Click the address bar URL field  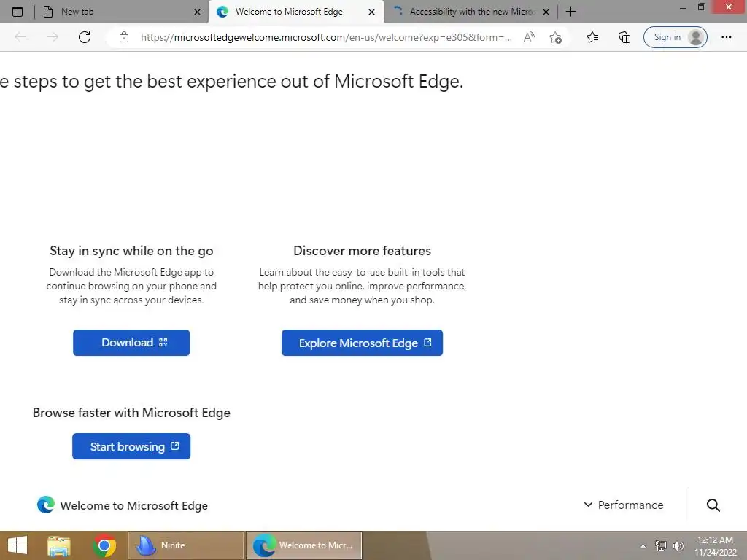coord(326,37)
